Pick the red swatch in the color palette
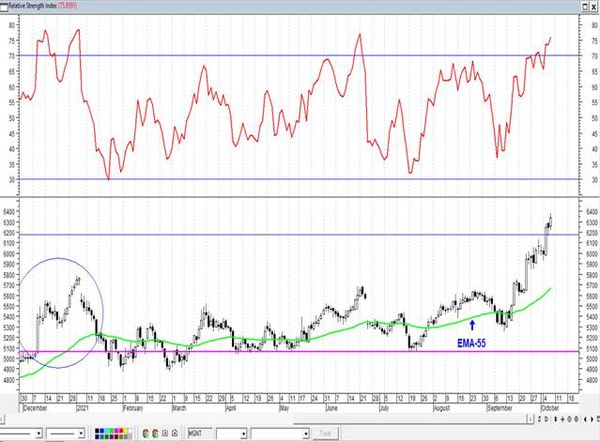Viewport: 600px width, 442px height. pyautogui.click(x=121, y=431)
